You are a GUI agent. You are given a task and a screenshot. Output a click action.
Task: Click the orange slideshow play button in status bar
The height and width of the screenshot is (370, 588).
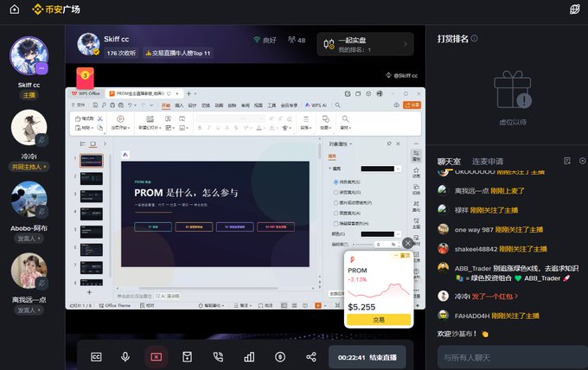(318, 305)
